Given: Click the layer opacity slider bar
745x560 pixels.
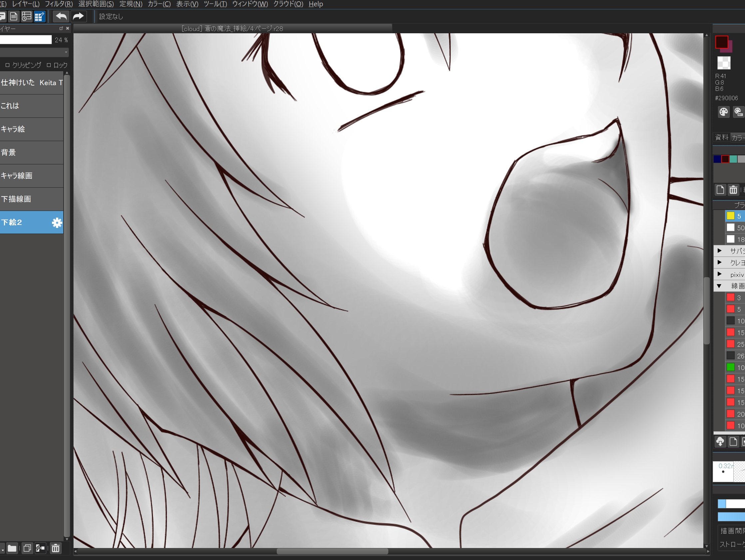Looking at the screenshot, I should (x=26, y=40).
